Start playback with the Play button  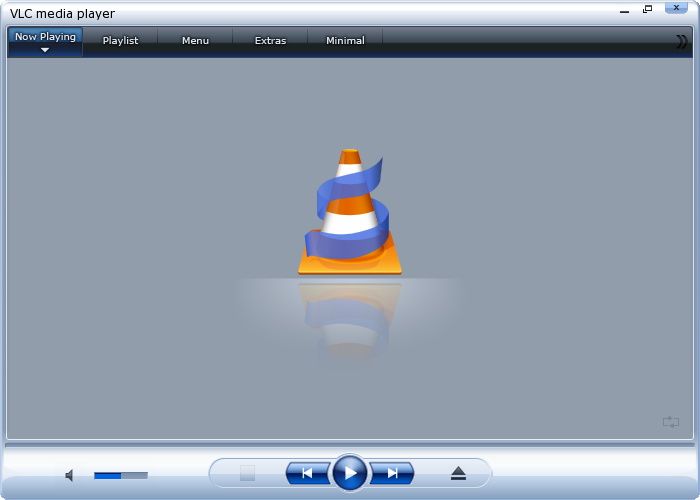tap(350, 473)
